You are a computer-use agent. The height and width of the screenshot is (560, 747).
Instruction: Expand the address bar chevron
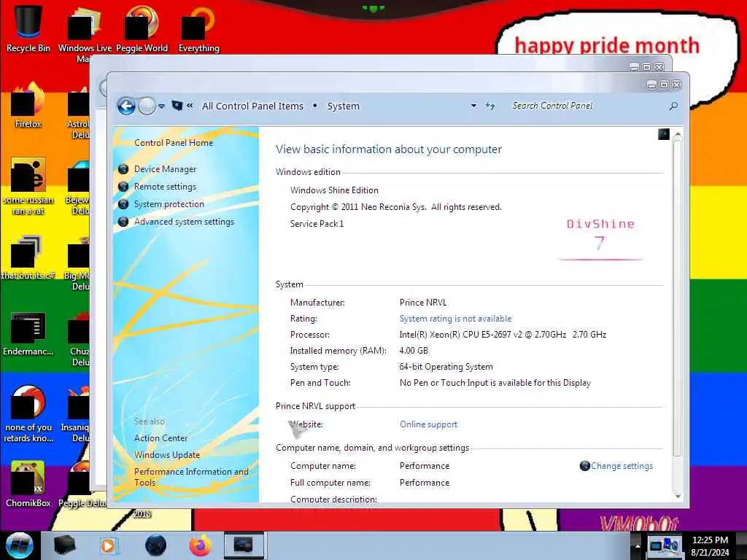[190, 106]
